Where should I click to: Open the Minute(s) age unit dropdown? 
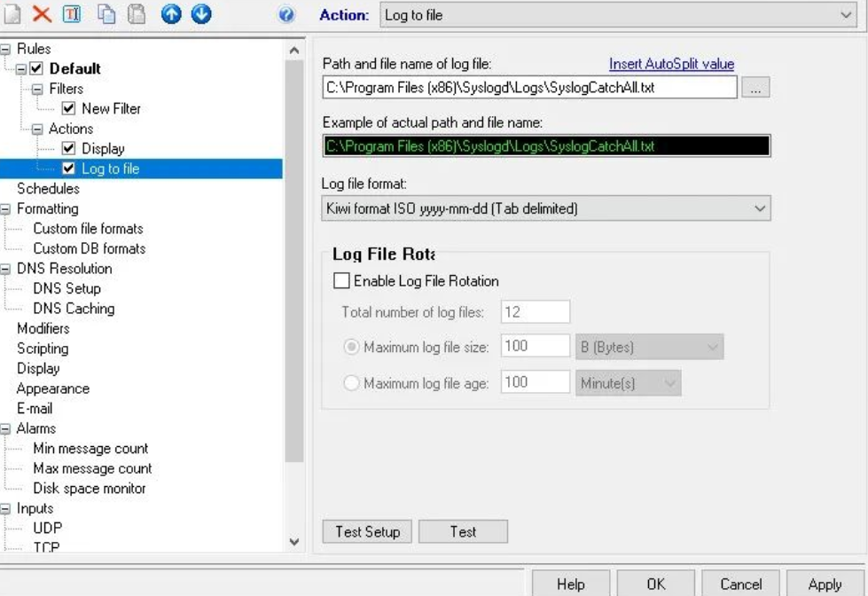[x=629, y=383]
